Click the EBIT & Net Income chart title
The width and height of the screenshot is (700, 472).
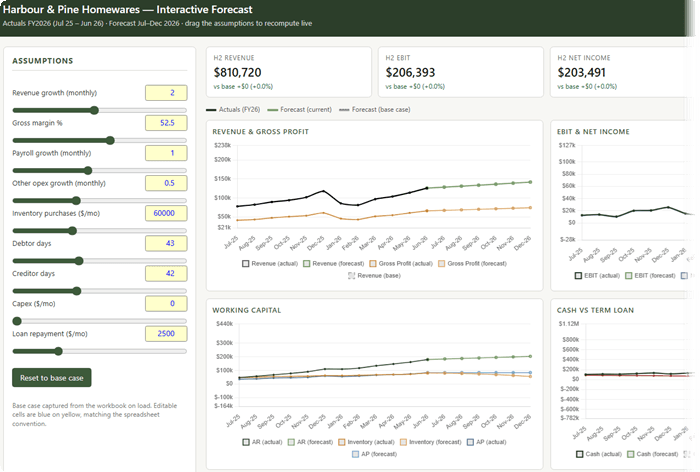click(593, 132)
